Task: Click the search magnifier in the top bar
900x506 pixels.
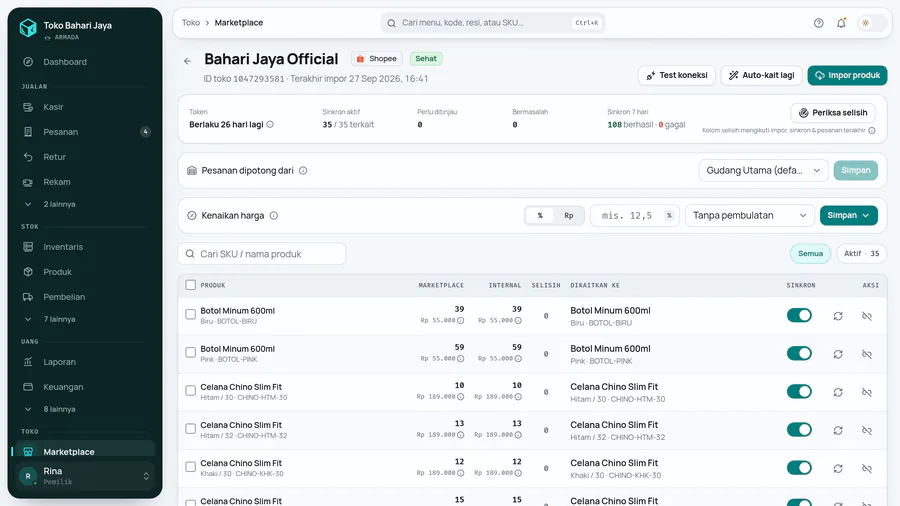Action: (391, 23)
